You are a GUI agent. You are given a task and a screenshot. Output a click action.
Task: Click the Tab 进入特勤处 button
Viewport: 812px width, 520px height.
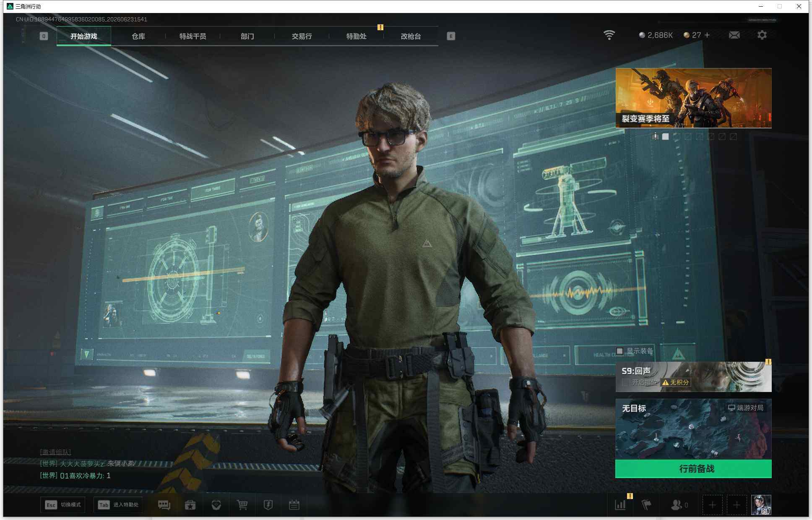(x=118, y=505)
